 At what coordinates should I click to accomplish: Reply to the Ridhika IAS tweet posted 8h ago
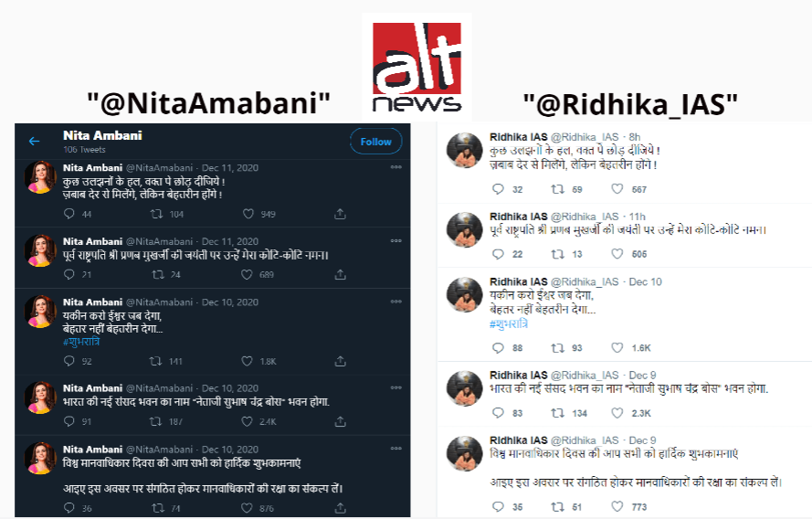pos(498,189)
